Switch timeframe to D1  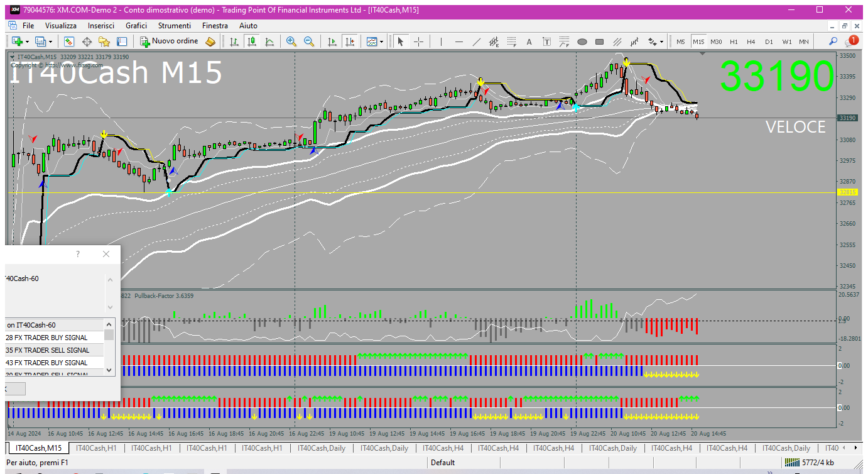pyautogui.click(x=769, y=41)
